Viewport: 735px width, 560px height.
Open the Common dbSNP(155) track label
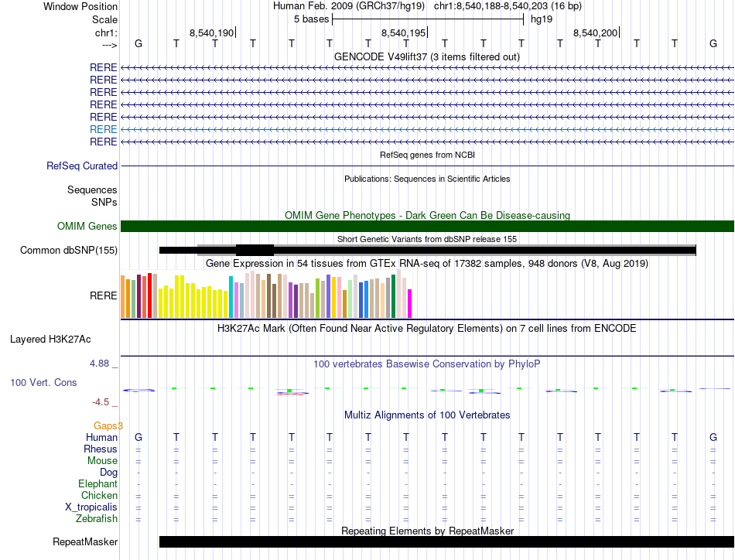pos(68,251)
